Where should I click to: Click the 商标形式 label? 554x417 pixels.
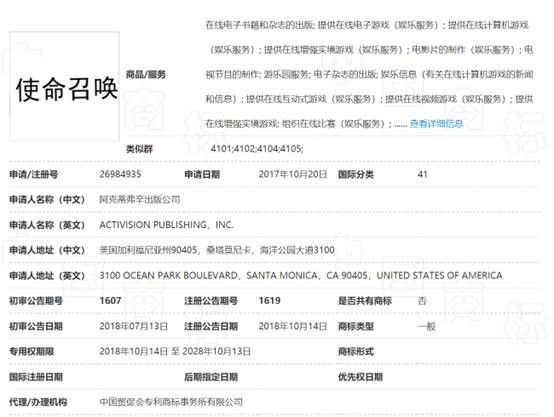pos(356,351)
